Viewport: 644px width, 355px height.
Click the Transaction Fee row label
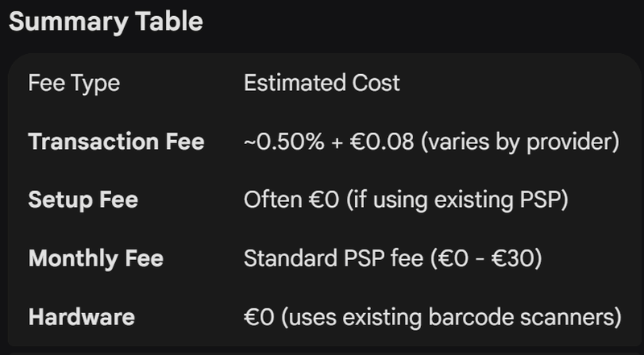(116, 142)
